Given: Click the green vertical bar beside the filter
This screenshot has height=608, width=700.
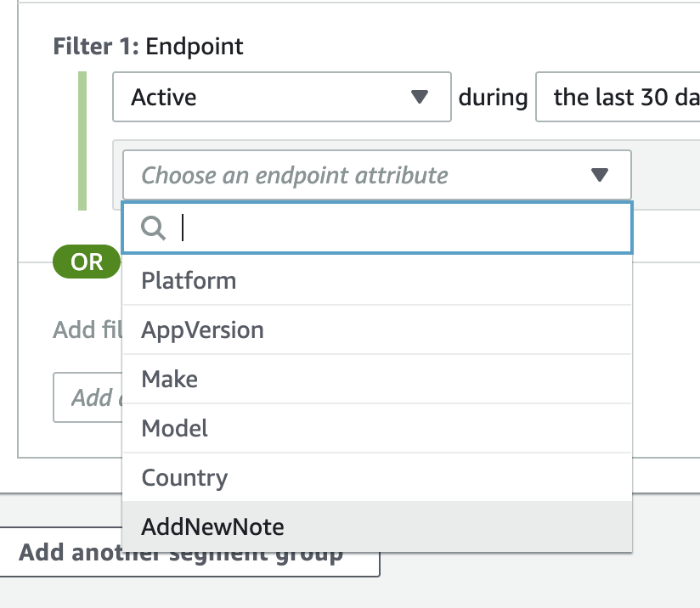Looking at the screenshot, I should 82,140.
